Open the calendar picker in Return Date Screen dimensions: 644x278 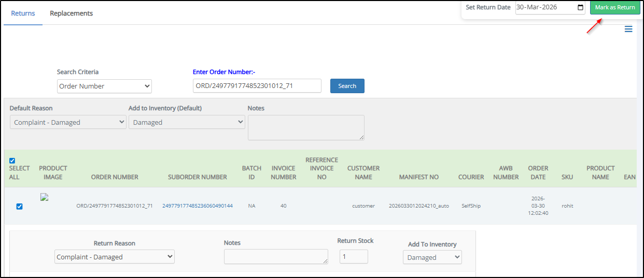click(580, 8)
